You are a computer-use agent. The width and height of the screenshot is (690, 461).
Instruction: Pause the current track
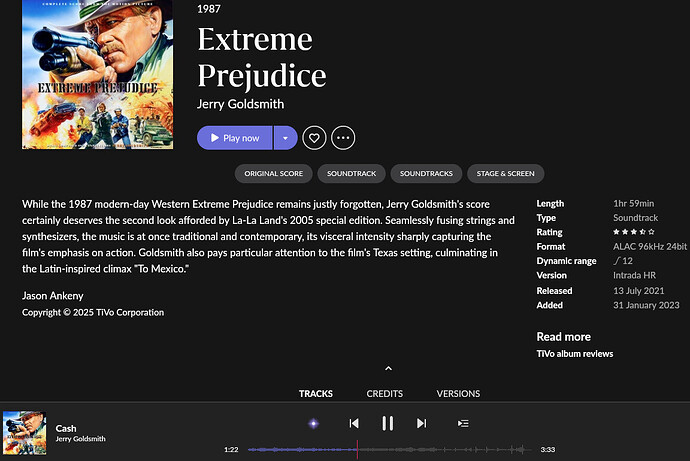pos(387,423)
